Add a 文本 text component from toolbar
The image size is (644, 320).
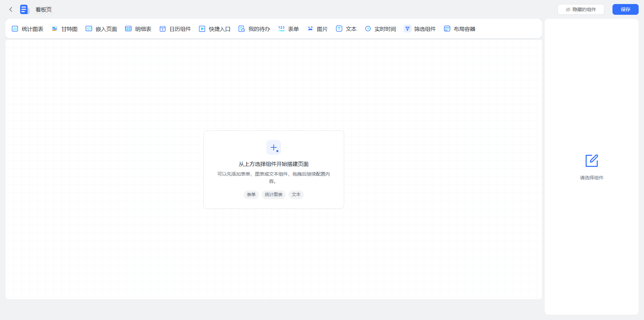(x=346, y=29)
